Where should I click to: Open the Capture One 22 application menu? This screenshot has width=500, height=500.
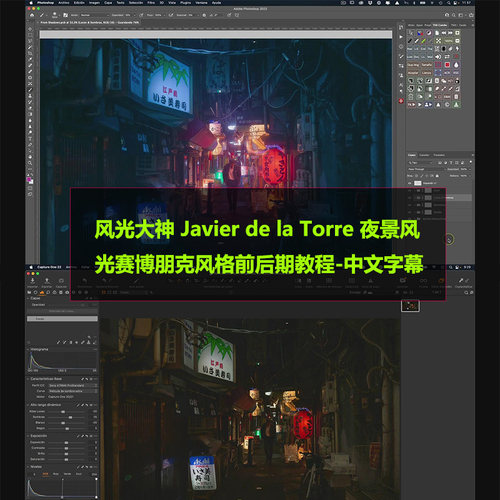click(x=49, y=267)
